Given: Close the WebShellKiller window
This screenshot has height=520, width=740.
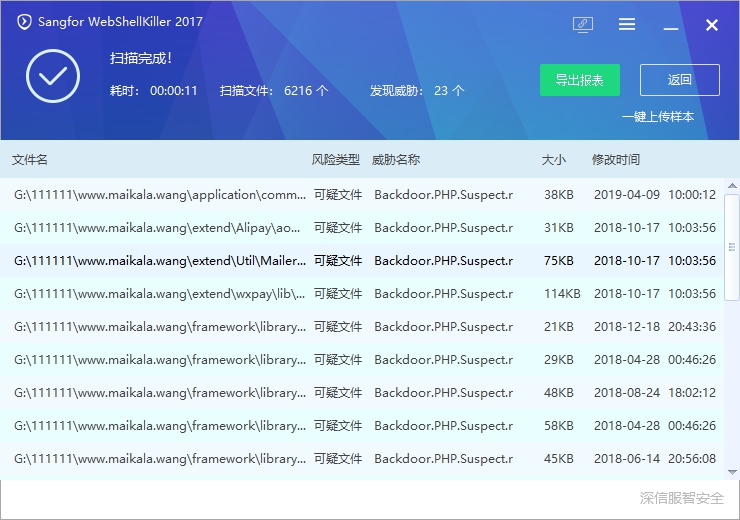Looking at the screenshot, I should pyautogui.click(x=712, y=25).
